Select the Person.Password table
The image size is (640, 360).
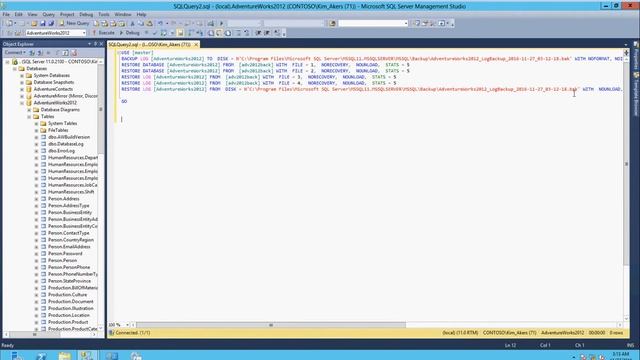pyautogui.click(x=65, y=253)
